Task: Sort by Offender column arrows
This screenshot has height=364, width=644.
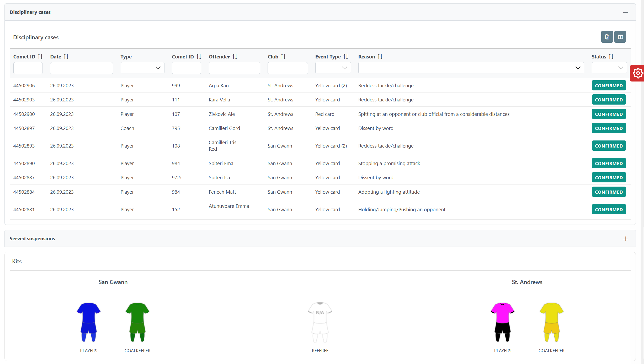Action: pyautogui.click(x=235, y=57)
